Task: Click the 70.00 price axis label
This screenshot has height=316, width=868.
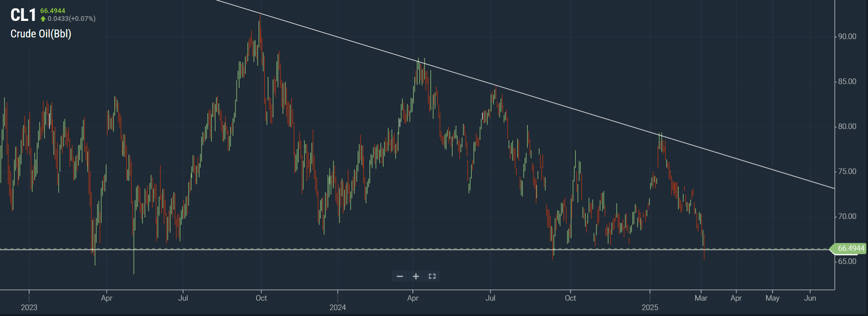Action: pos(847,216)
